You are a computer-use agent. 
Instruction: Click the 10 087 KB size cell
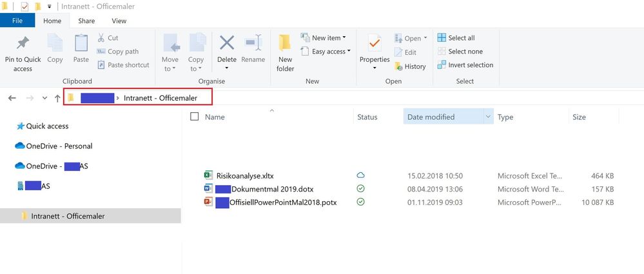click(598, 202)
